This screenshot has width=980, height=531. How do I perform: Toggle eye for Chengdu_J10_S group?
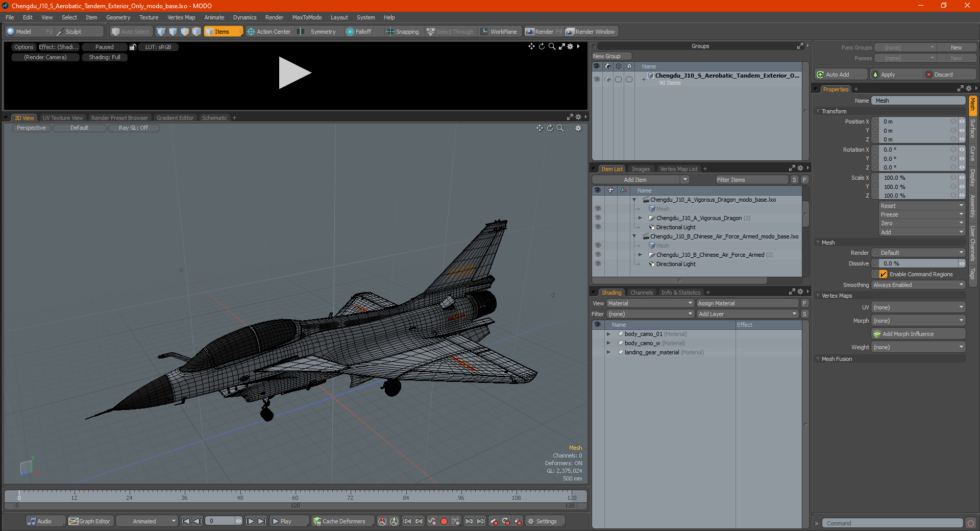[x=597, y=79]
